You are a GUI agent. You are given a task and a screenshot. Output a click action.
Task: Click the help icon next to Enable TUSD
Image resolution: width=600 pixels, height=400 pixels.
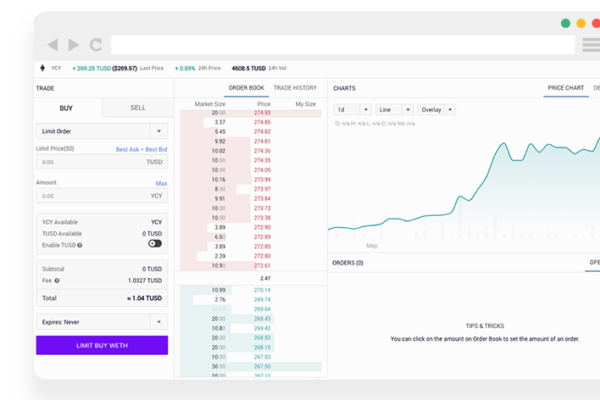click(x=80, y=245)
